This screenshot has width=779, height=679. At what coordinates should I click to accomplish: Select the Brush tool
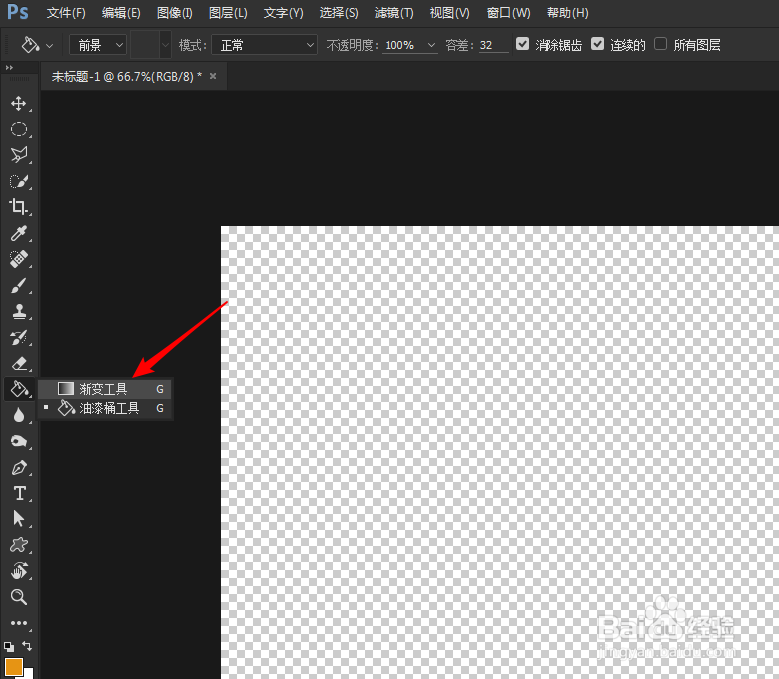pyautogui.click(x=19, y=286)
